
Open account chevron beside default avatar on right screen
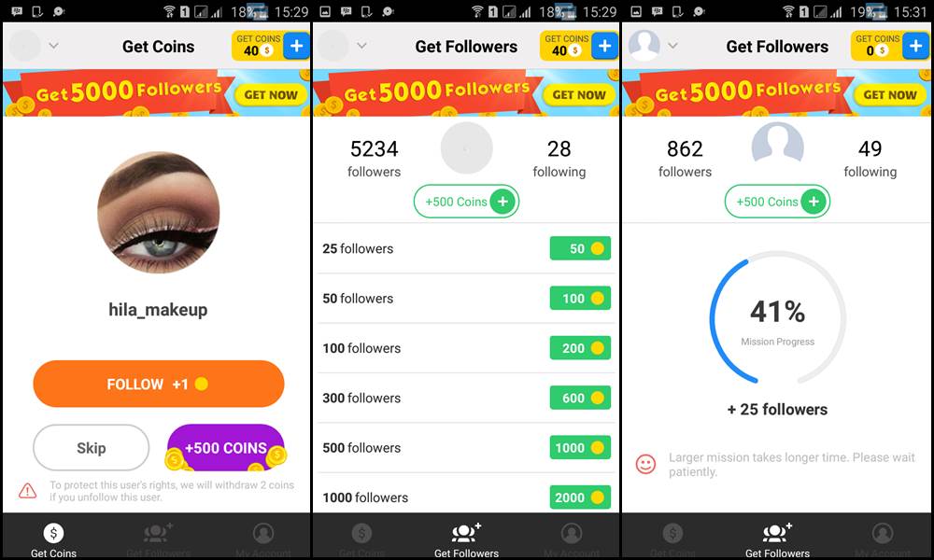coord(672,46)
